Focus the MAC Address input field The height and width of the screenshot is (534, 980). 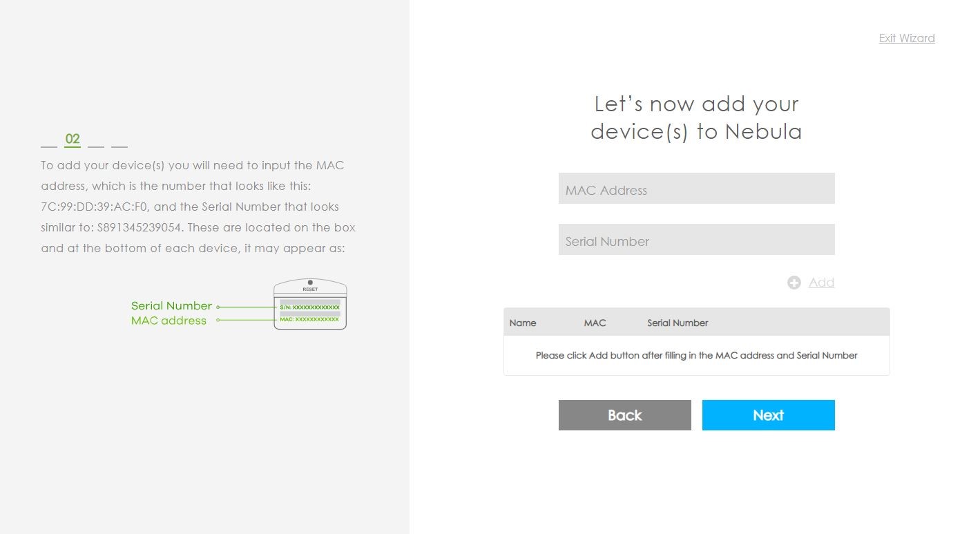click(696, 189)
